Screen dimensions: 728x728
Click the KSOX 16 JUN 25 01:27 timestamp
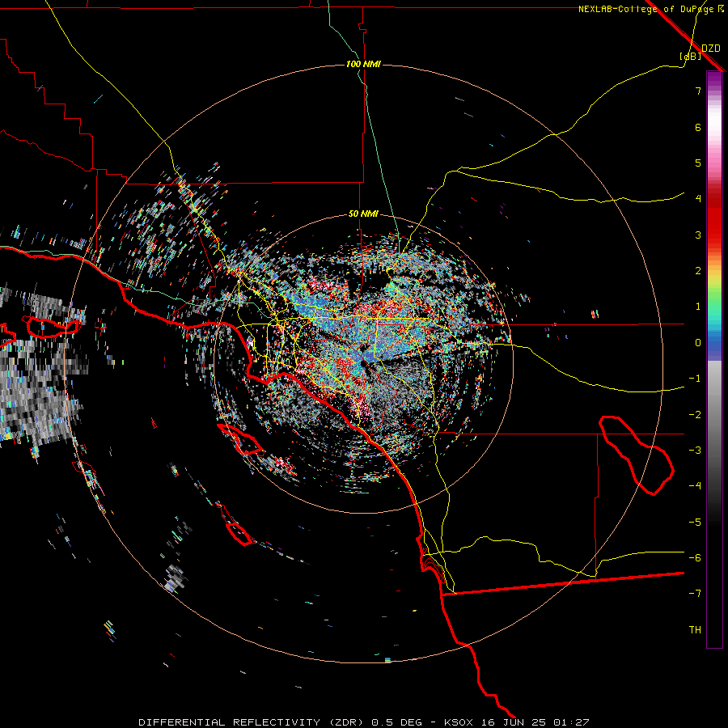tap(517, 722)
